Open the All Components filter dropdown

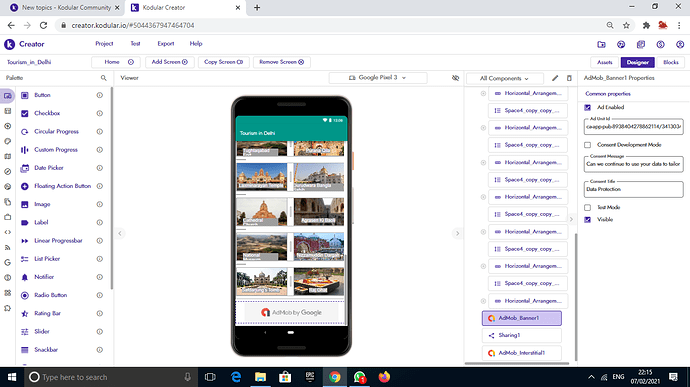click(504, 78)
